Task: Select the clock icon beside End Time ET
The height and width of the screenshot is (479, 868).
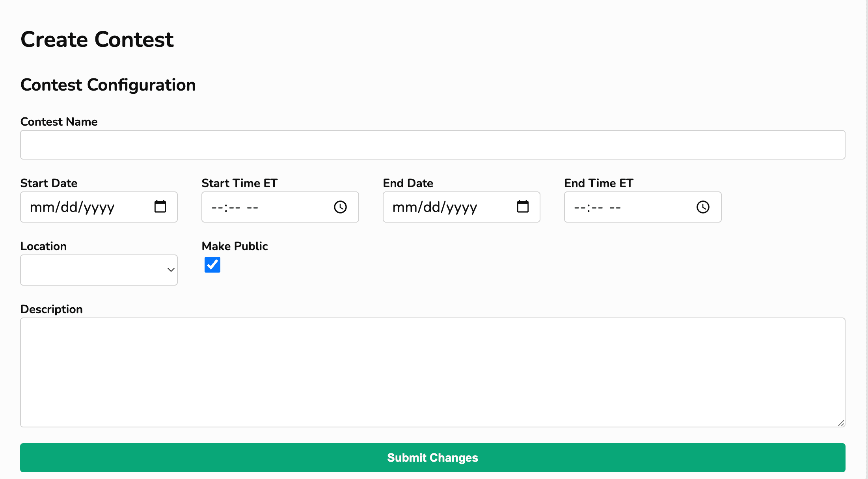Action: (x=703, y=207)
